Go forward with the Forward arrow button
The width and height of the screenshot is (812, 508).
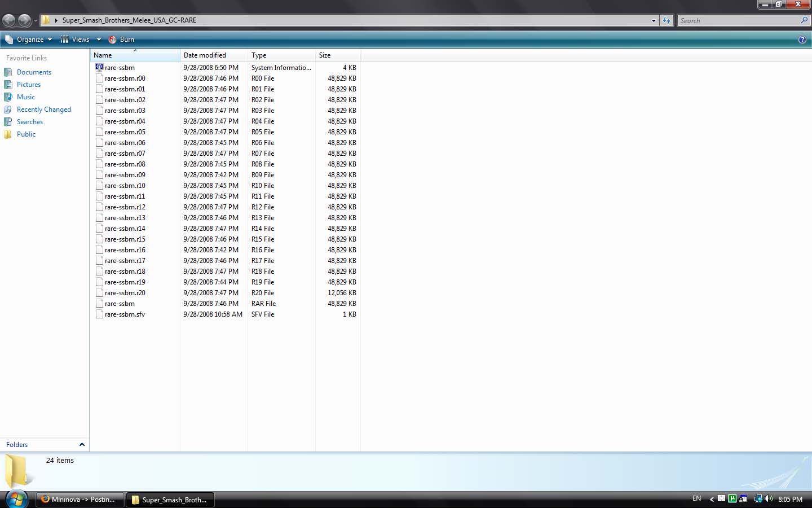(x=24, y=21)
